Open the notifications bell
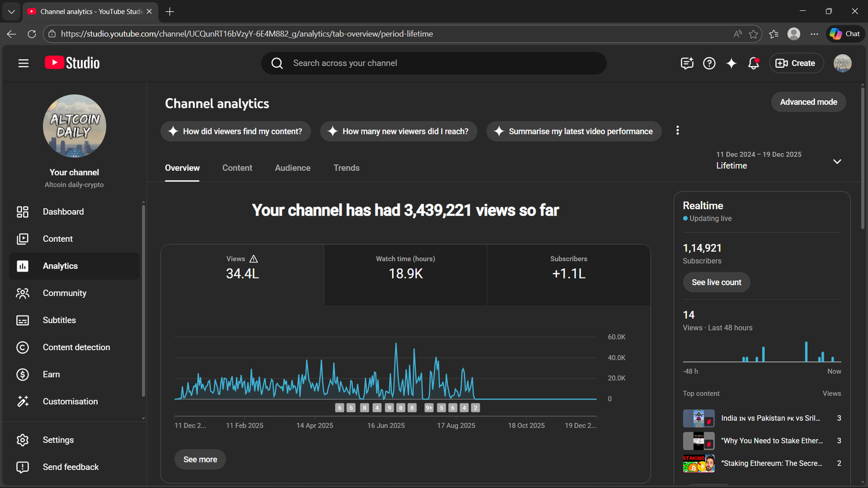Viewport: 868px width, 488px height. 754,63
